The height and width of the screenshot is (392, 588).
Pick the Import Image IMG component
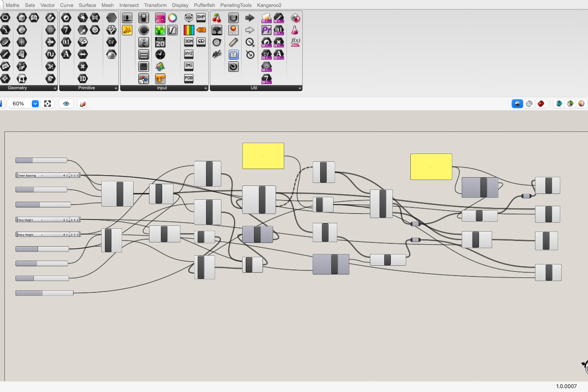point(189,67)
